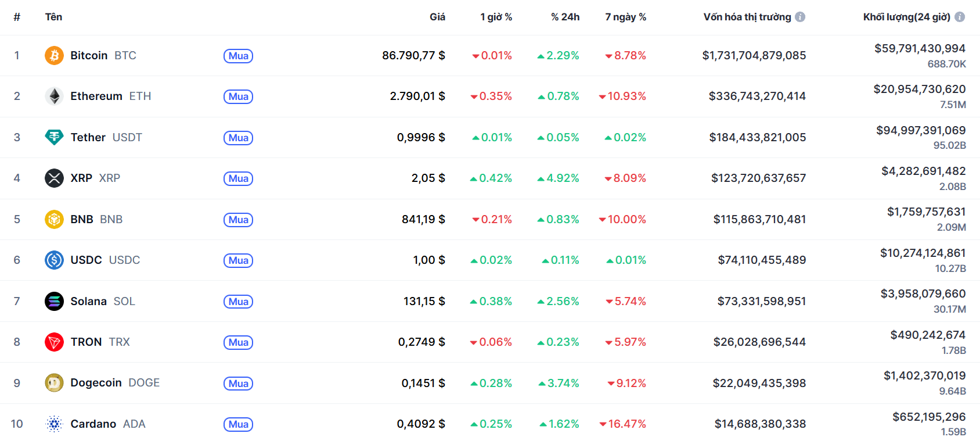Click the Tether logo icon
The image size is (980, 444).
54,137
